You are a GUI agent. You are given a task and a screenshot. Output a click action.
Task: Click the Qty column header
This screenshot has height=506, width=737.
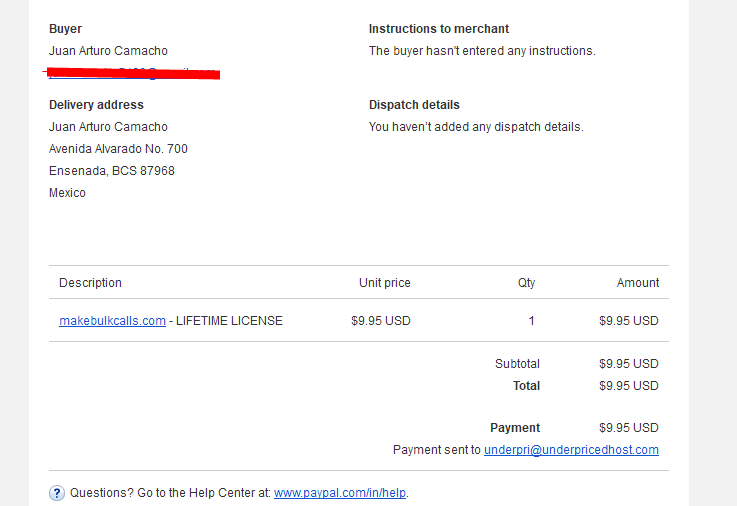coord(526,283)
